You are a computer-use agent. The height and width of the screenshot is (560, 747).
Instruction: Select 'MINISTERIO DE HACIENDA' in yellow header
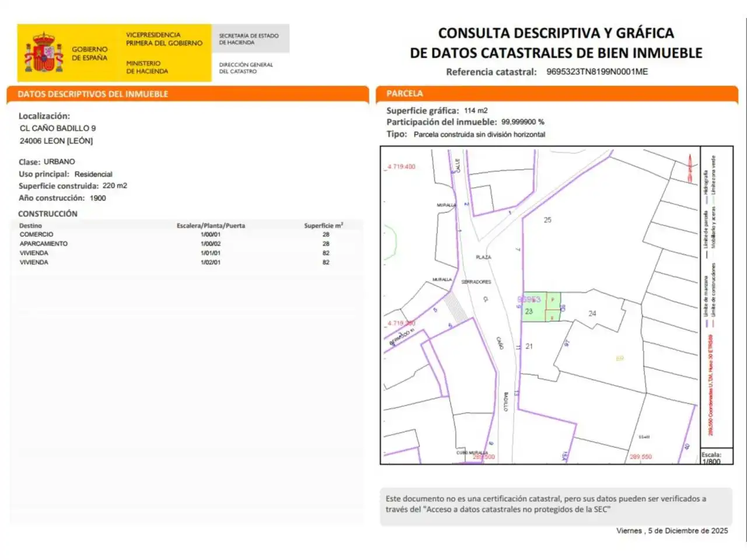pyautogui.click(x=147, y=67)
